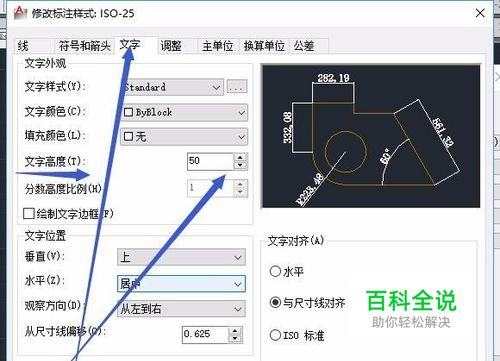The image size is (500, 361).
Task: Expand the 观察方向 dropdown
Action: point(181,309)
